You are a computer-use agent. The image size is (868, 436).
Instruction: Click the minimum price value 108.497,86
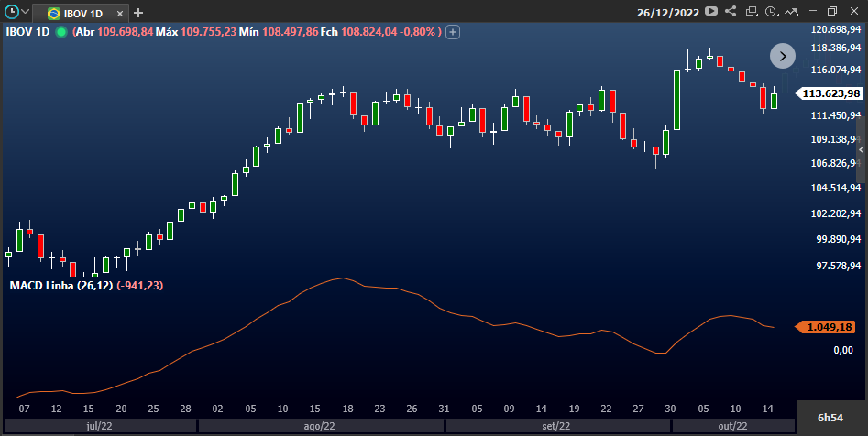[290, 31]
